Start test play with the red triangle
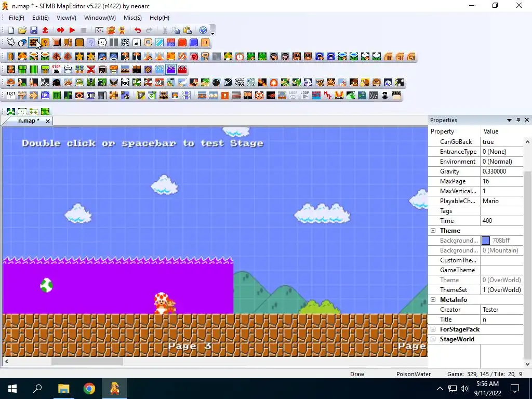532x399 pixels. pos(72,30)
